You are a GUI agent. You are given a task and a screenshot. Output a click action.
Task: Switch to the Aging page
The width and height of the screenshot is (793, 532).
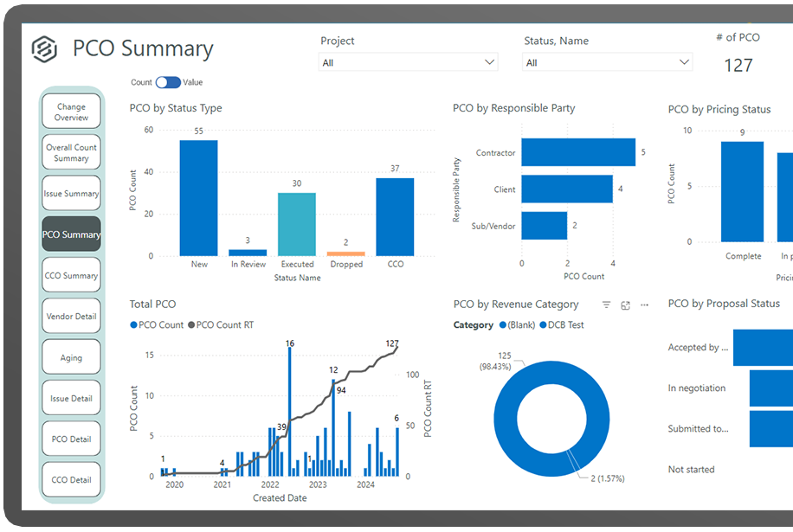click(x=71, y=357)
